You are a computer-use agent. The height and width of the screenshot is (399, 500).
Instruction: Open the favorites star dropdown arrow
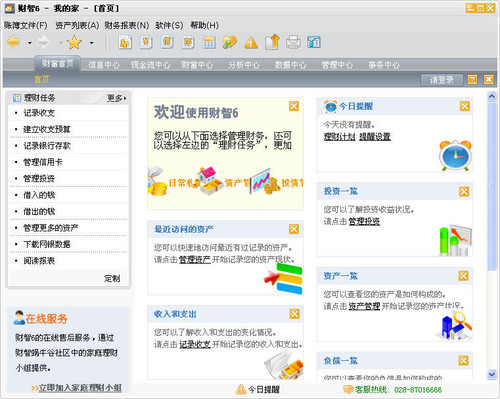tap(91, 43)
